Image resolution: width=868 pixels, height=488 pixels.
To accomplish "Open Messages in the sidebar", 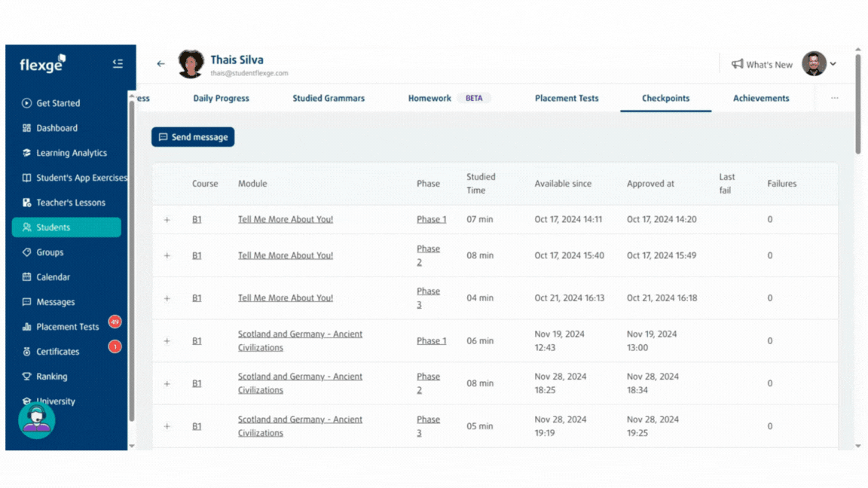I will point(55,302).
